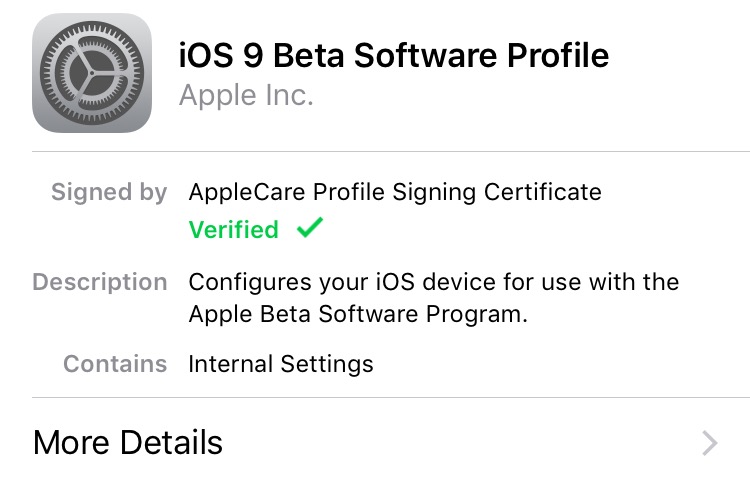The image size is (750, 481).
Task: Tap the Settings gear profile icon
Action: pyautogui.click(x=92, y=73)
